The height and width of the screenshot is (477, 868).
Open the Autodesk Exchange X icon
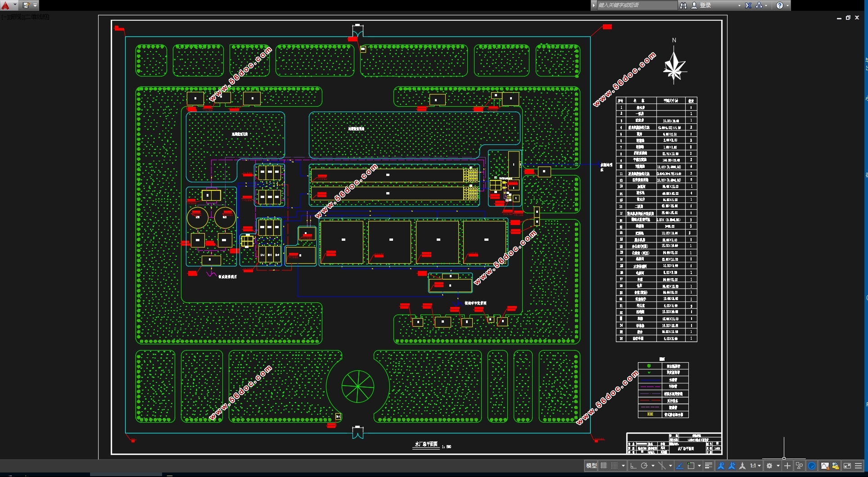point(748,5)
